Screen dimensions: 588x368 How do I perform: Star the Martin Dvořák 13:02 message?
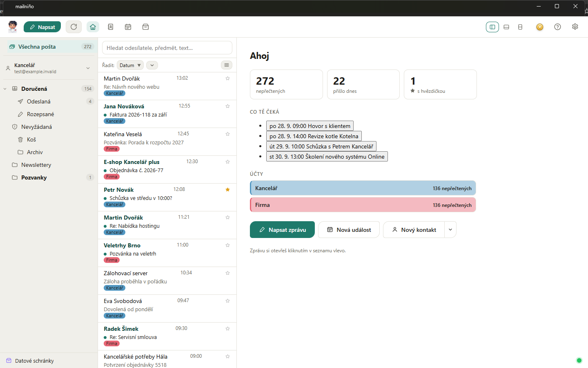[228, 79]
